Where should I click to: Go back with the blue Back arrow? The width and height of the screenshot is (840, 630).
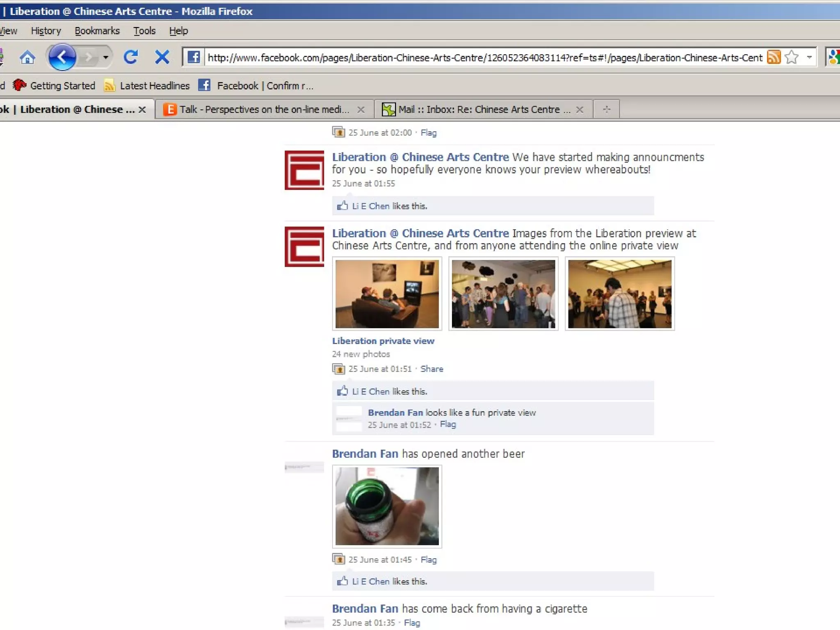(x=62, y=57)
